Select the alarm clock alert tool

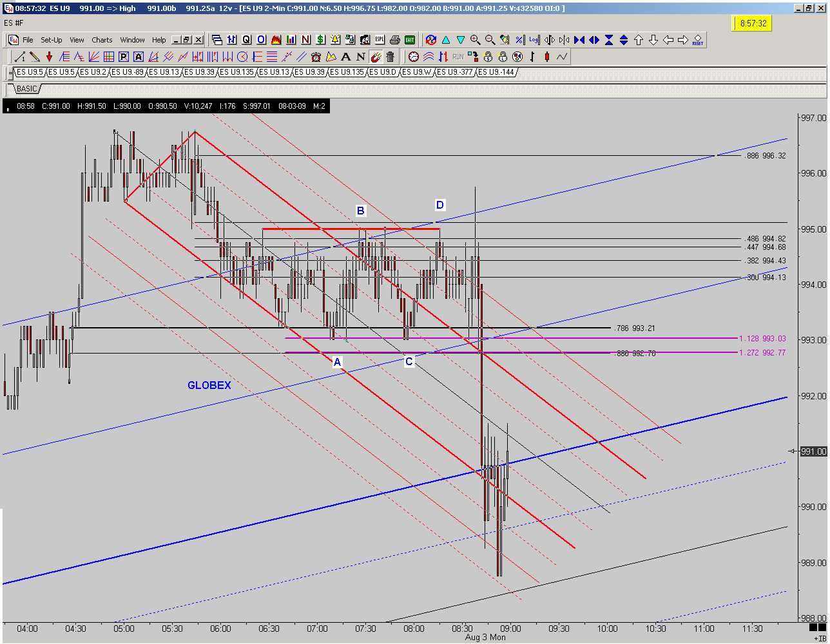tap(316, 57)
